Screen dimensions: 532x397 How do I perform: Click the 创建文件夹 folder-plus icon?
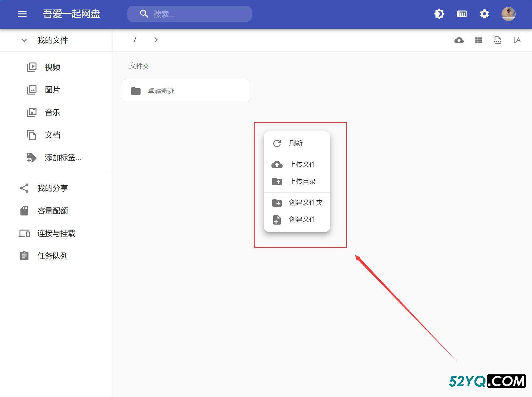click(x=277, y=203)
